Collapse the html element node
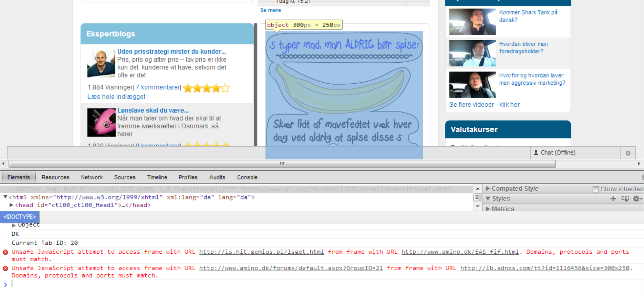The height and width of the screenshot is (296, 644). (5, 197)
